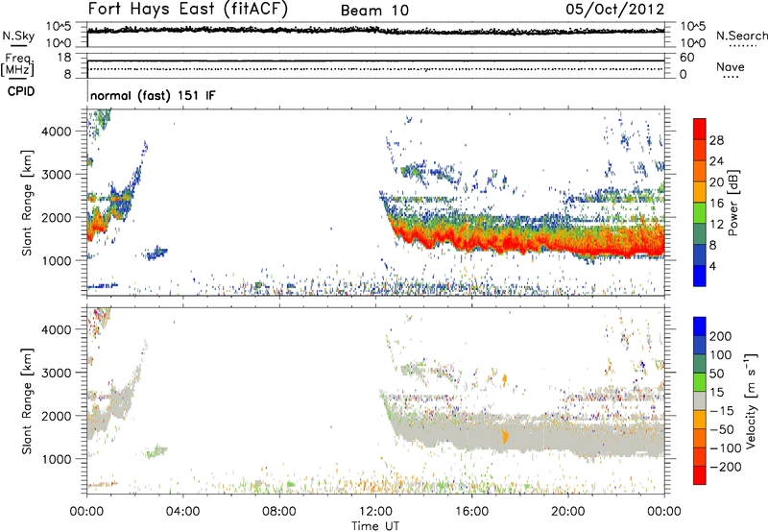Image resolution: width=768 pixels, height=532 pixels.
Task: Click blue power echo patch near 03:00 UT
Action: click(x=156, y=254)
